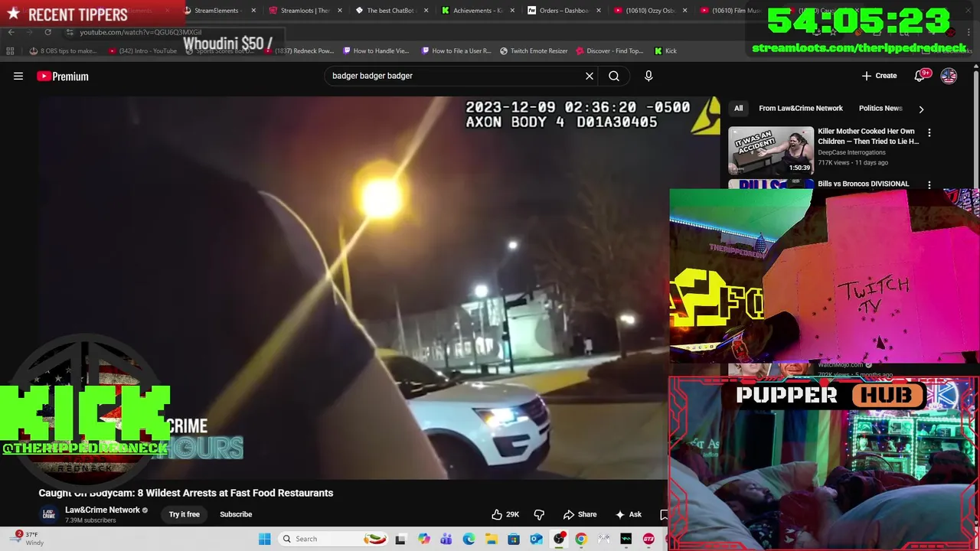Open options for 'Bills vs Broncos' video
The width and height of the screenshot is (980, 551).
point(929,184)
